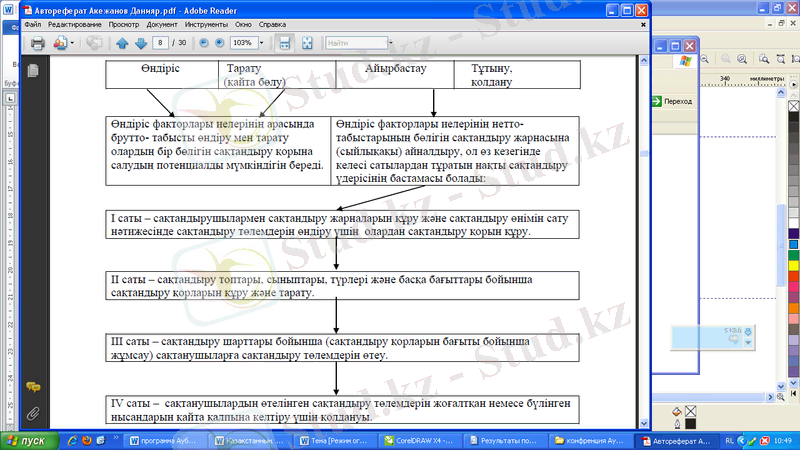800x450 pixels.
Task: Click the zoom to selection magnifier in CorelDRAW
Action: coord(726,59)
